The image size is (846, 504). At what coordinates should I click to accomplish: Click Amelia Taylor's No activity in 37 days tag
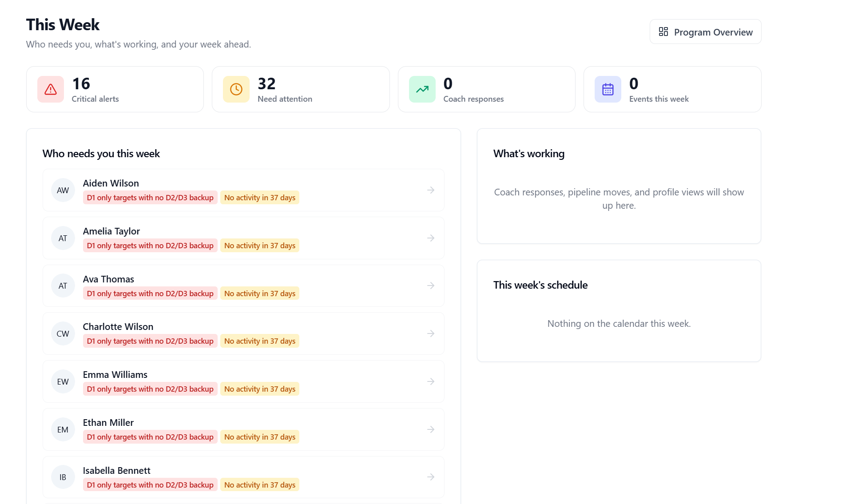pos(260,246)
